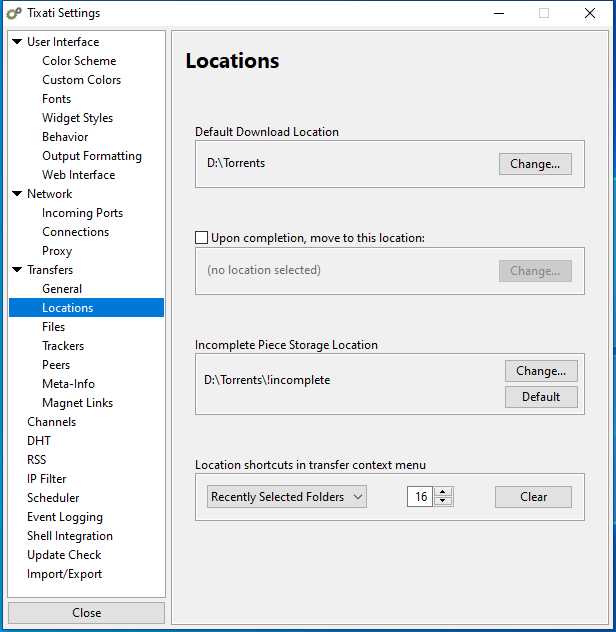Collapse the Network tree section
The width and height of the screenshot is (616, 632).
pyautogui.click(x=17, y=193)
